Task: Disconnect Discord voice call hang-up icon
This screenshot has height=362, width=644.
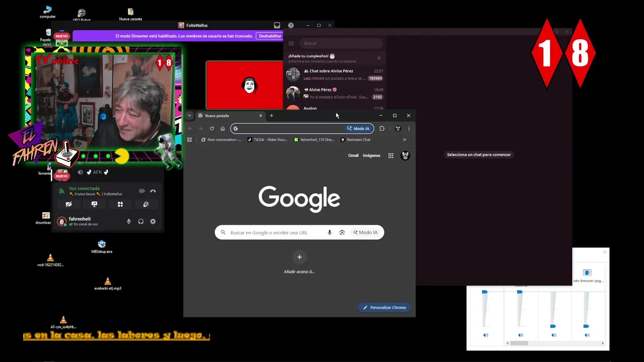Action: (153, 191)
